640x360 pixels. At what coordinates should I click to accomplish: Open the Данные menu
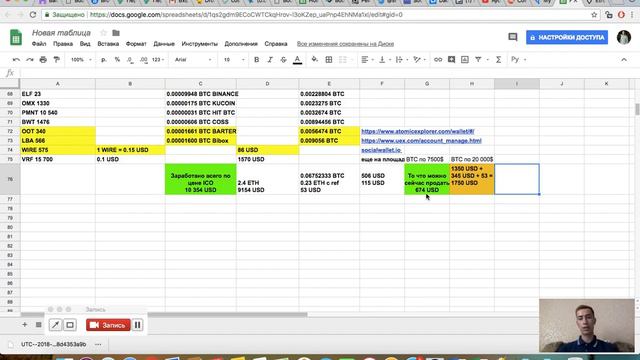[x=164, y=44]
